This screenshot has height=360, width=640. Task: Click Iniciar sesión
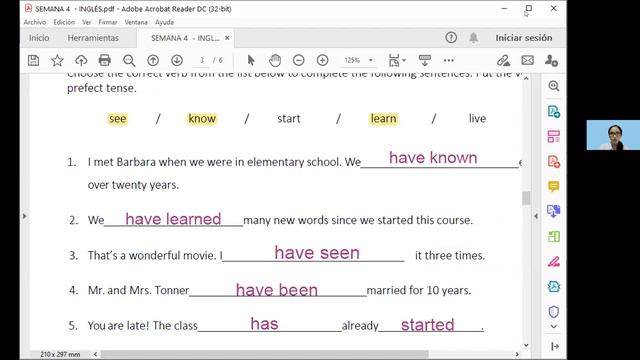pos(524,38)
